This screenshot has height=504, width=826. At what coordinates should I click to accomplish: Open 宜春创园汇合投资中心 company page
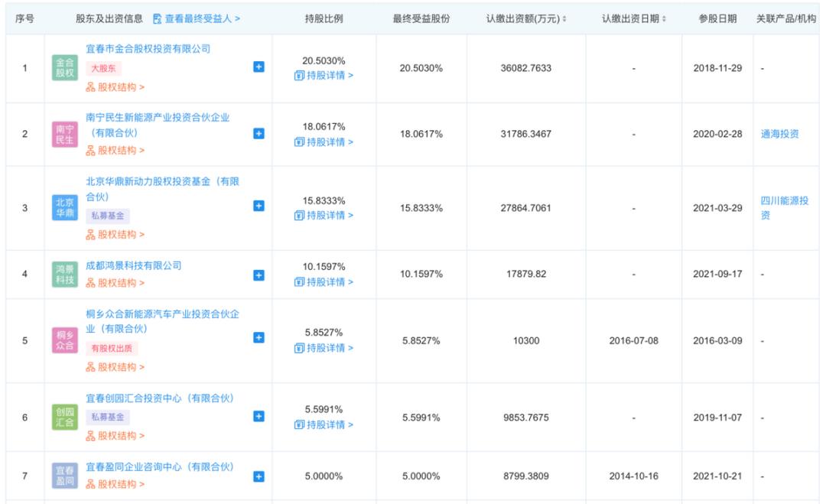coord(160,398)
